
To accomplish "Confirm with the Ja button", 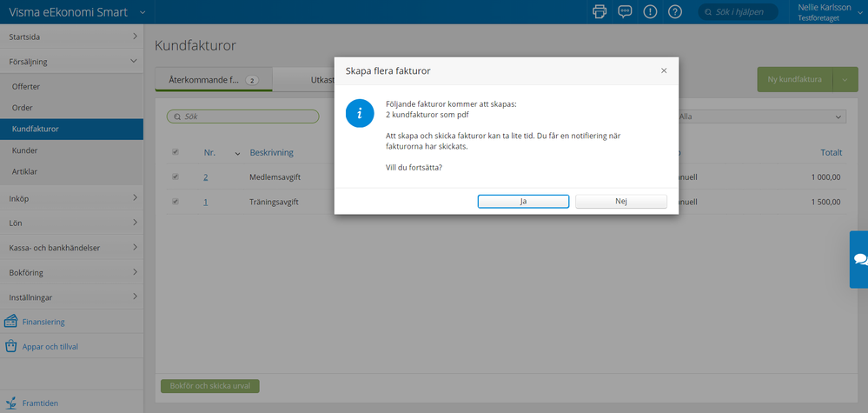I will pyautogui.click(x=523, y=201).
